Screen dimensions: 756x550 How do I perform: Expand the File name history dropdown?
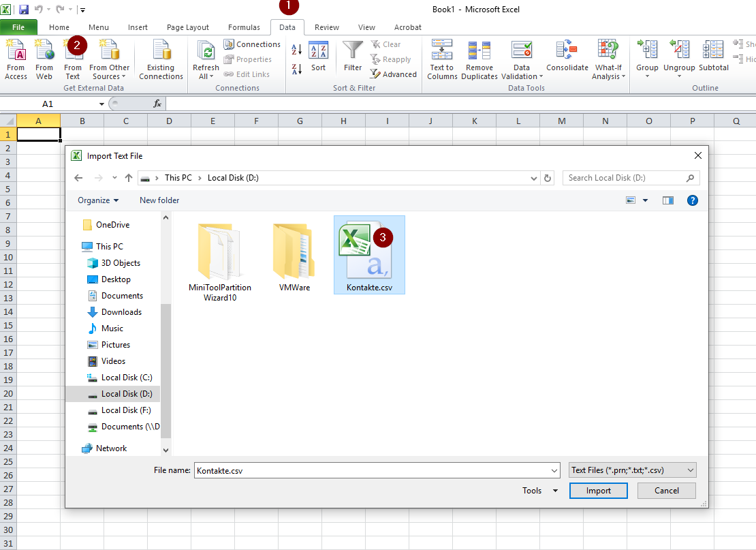point(554,470)
